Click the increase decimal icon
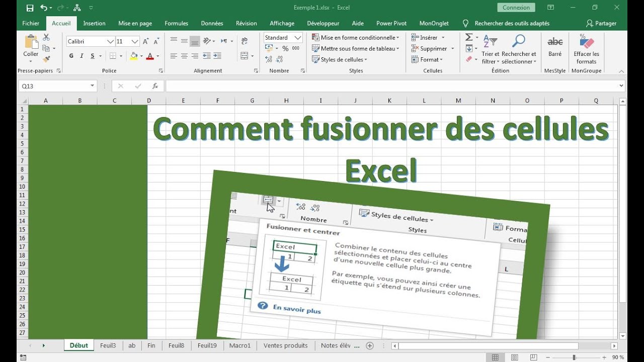This screenshot has width=644, height=362. pyautogui.click(x=269, y=59)
